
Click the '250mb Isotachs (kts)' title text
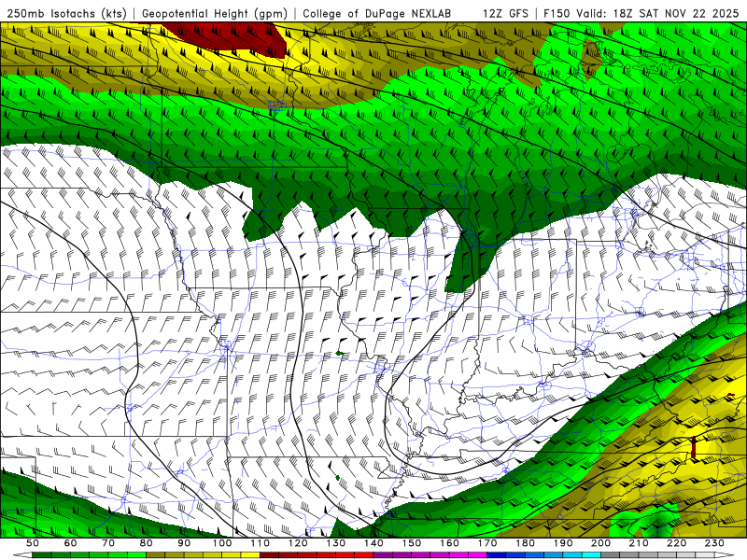[x=64, y=13]
